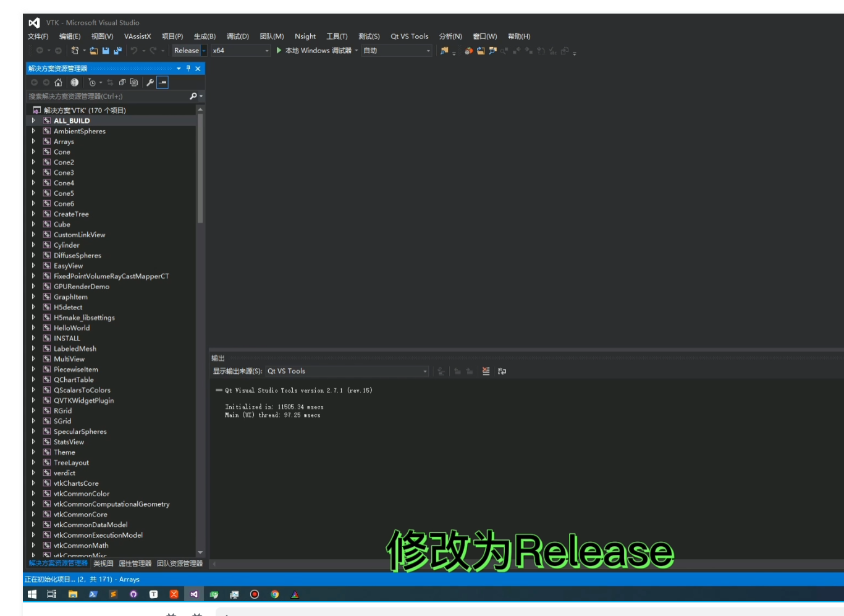Viewport: 844px width, 616px height.
Task: Select the Cube project in the tree
Action: [62, 224]
